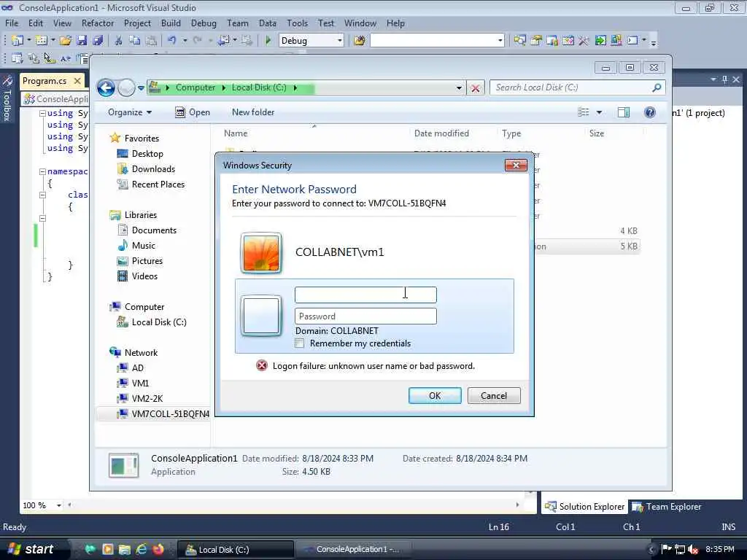Click the media player quick launch icon

108,549
